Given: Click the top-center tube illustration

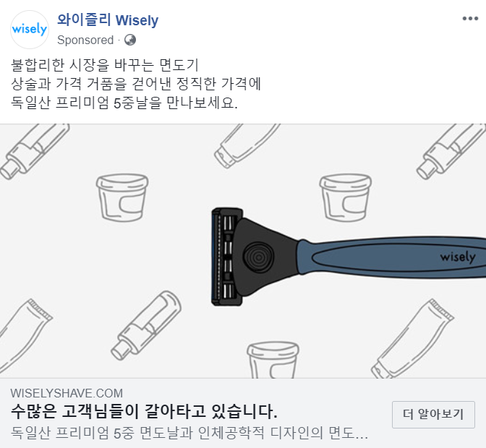Looking at the screenshot, I should click(247, 145).
